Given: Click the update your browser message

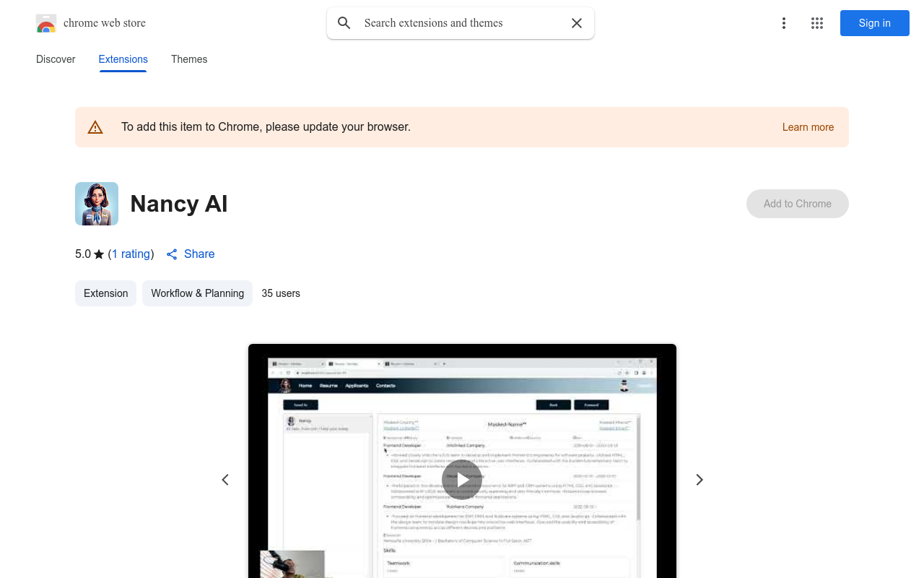Looking at the screenshot, I should tap(266, 127).
